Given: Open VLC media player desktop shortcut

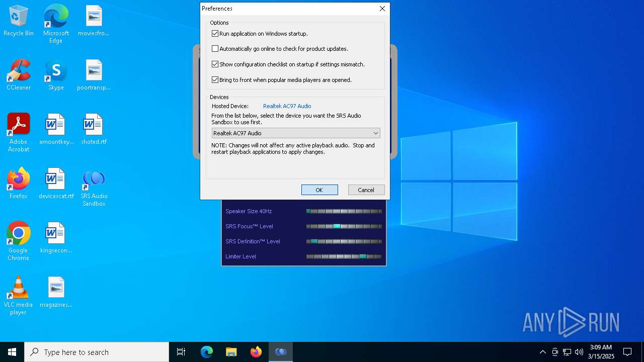Looking at the screenshot, I should pos(19,296).
